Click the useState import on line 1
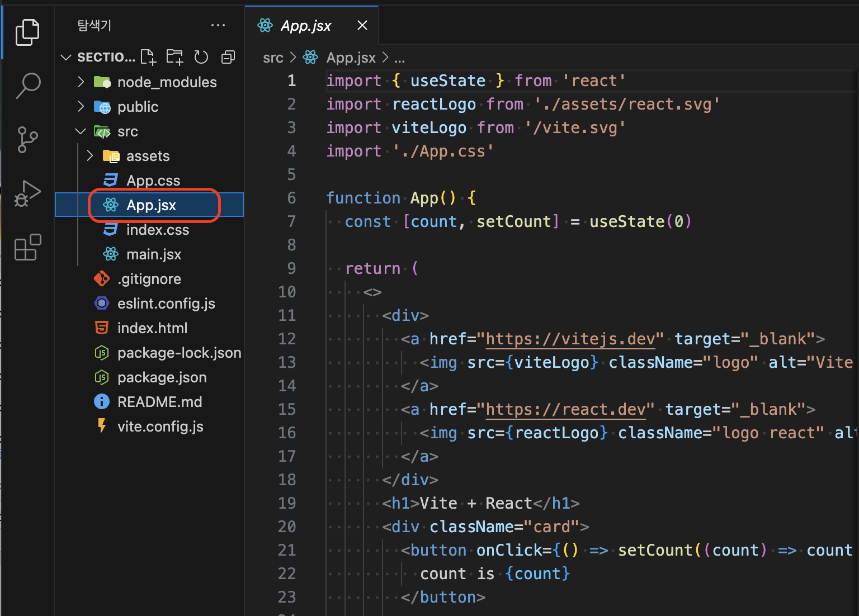859x616 pixels. pos(448,80)
